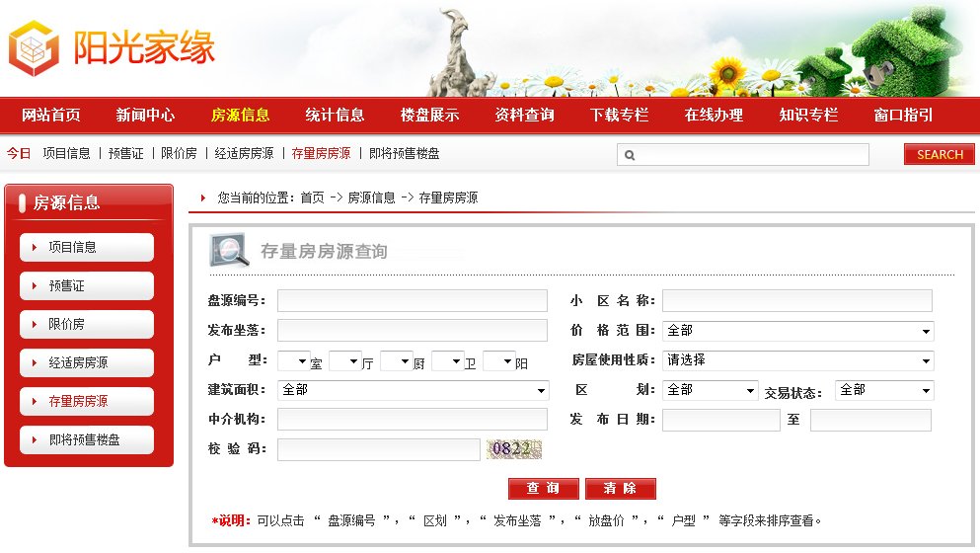Click the red SEARCH button
This screenshot has width=980, height=553.
[x=940, y=154]
